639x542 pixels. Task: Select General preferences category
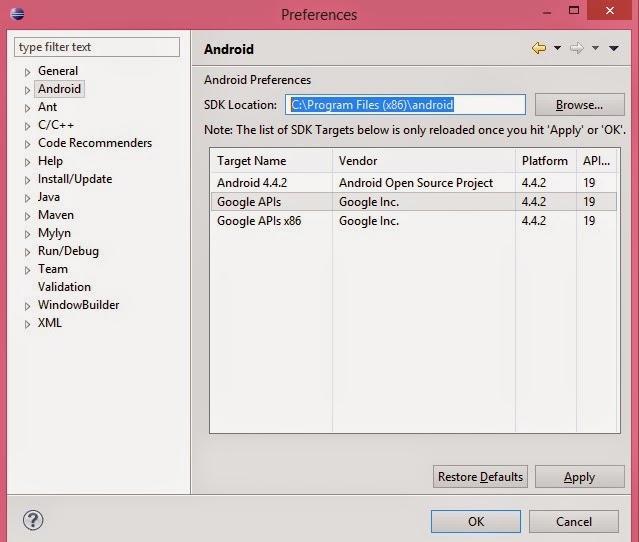[x=58, y=71]
